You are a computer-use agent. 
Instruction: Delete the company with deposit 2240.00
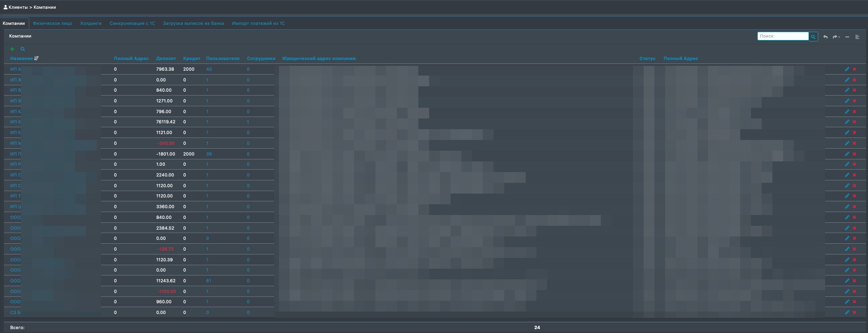point(854,175)
